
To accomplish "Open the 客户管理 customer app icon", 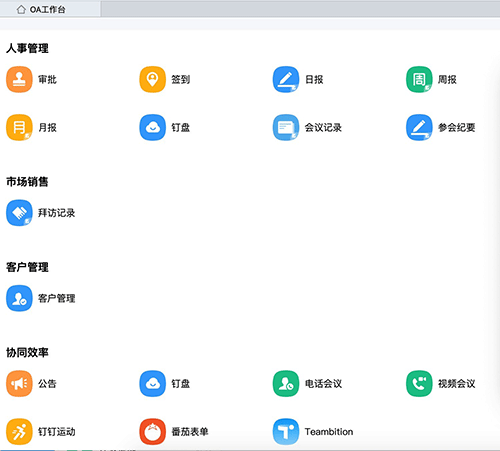I will point(19,298).
